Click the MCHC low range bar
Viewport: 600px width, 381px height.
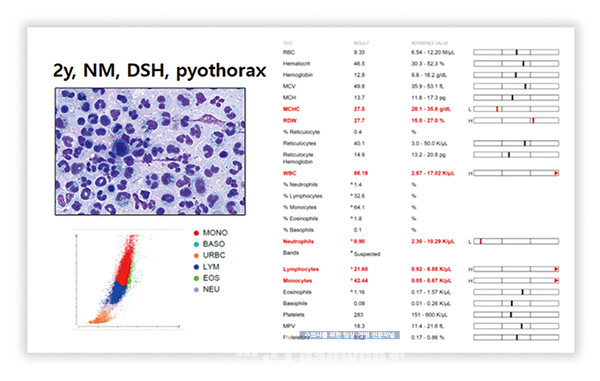516,109
